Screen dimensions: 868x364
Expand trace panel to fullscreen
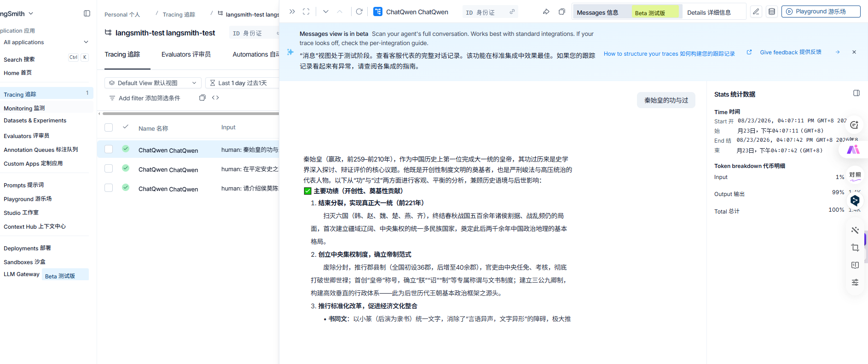[x=306, y=12]
